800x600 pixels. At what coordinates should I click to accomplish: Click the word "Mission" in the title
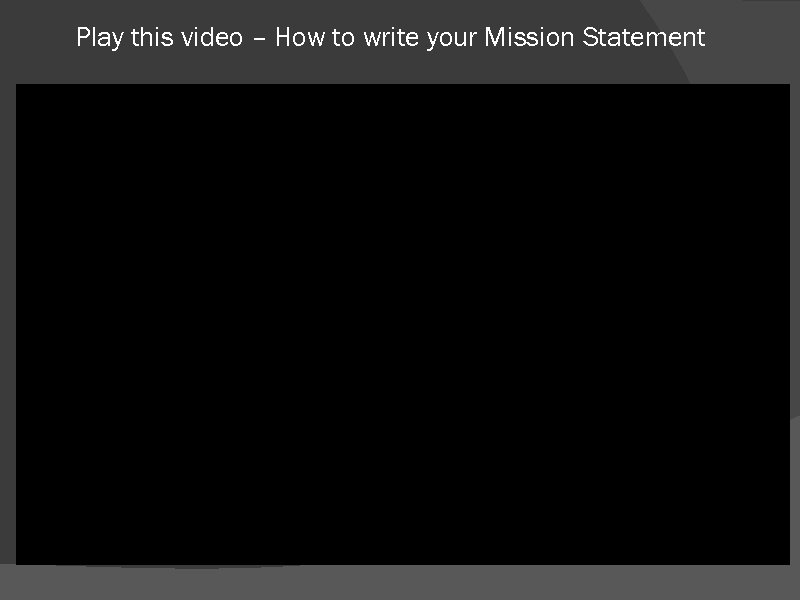coord(529,37)
